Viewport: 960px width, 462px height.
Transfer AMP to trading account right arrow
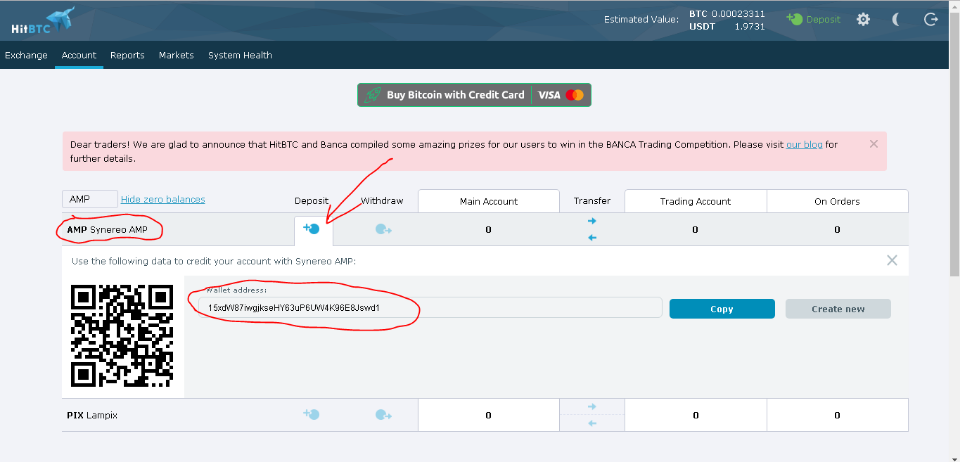(x=592, y=221)
